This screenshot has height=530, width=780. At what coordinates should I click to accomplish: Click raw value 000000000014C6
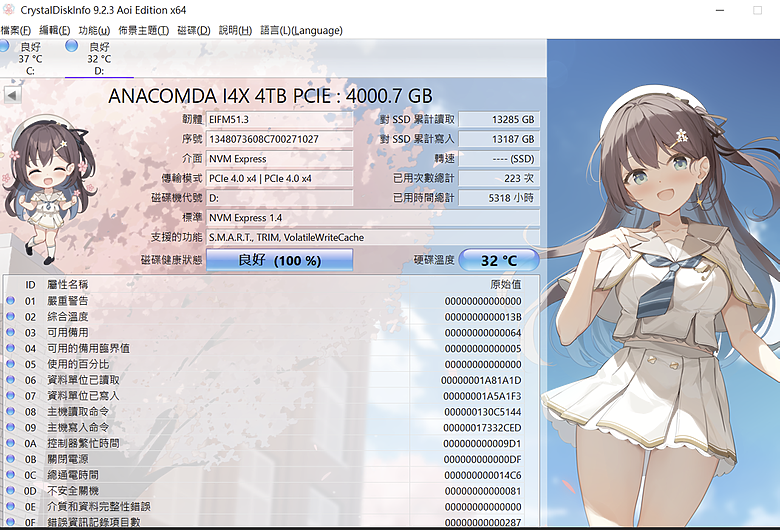(483, 475)
